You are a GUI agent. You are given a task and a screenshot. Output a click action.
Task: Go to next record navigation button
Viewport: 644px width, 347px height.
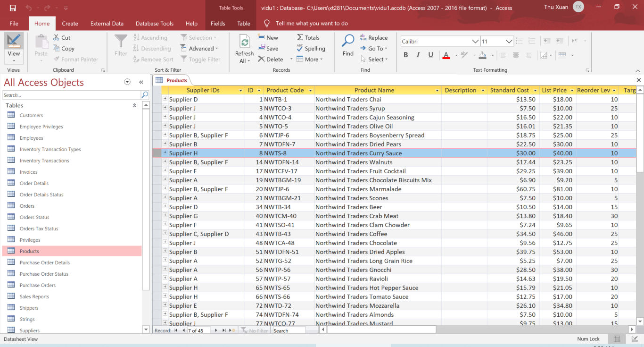click(x=216, y=330)
